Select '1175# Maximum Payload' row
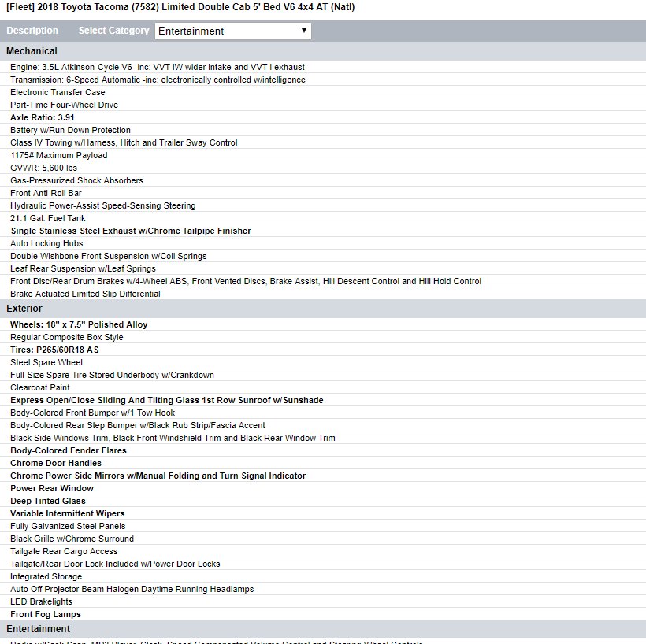This screenshot has width=646, height=644. tap(323, 155)
